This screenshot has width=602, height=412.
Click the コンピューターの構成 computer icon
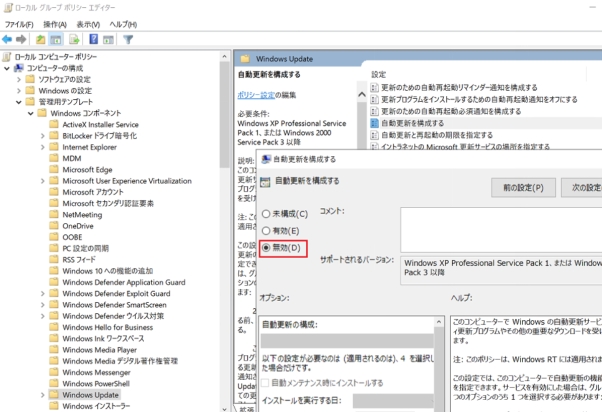[18, 68]
